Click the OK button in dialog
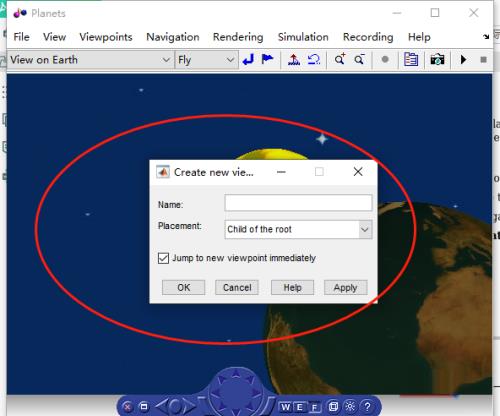 click(183, 287)
